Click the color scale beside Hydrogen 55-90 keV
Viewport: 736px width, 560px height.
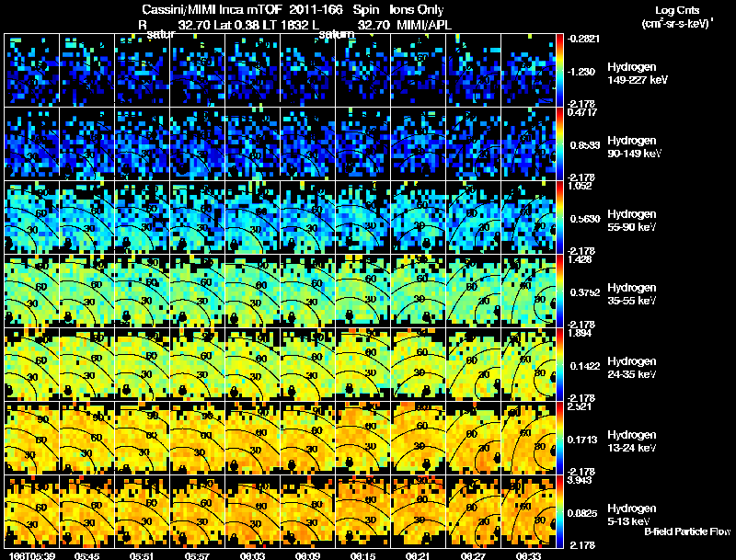coord(561,217)
